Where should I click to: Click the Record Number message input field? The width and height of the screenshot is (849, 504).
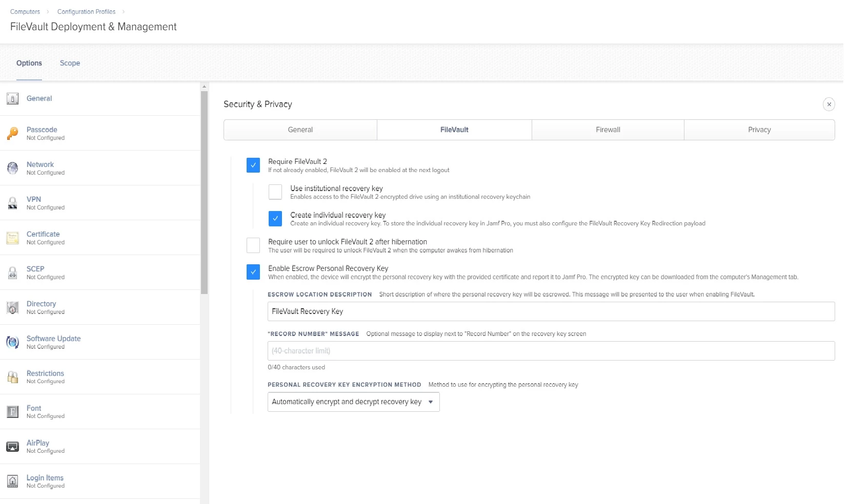click(x=551, y=351)
